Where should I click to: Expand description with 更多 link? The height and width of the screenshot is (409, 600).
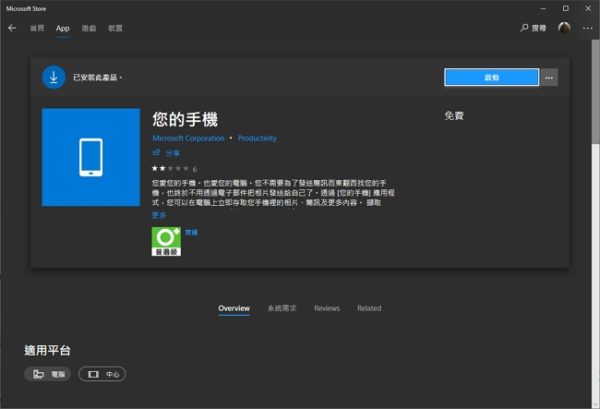coord(159,215)
